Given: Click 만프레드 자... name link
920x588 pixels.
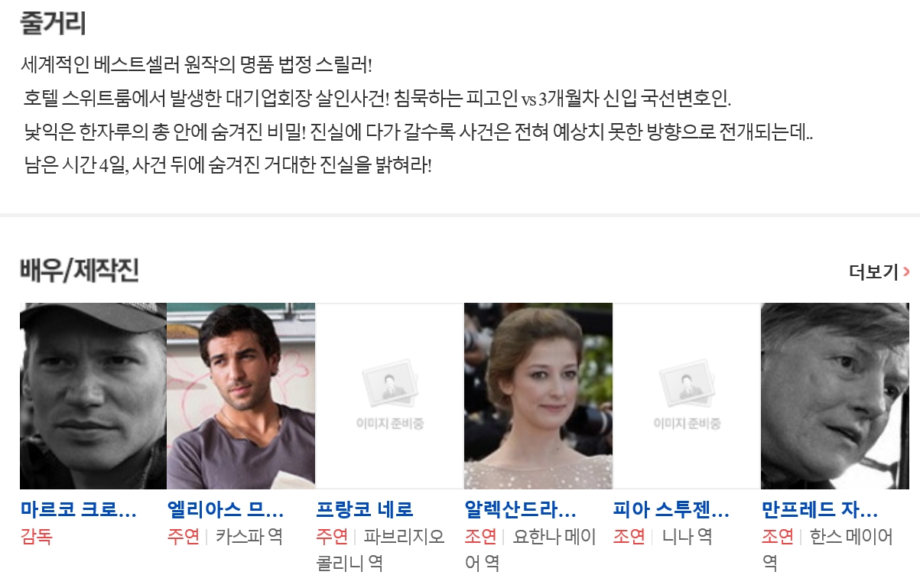Looking at the screenshot, I should click(820, 509).
